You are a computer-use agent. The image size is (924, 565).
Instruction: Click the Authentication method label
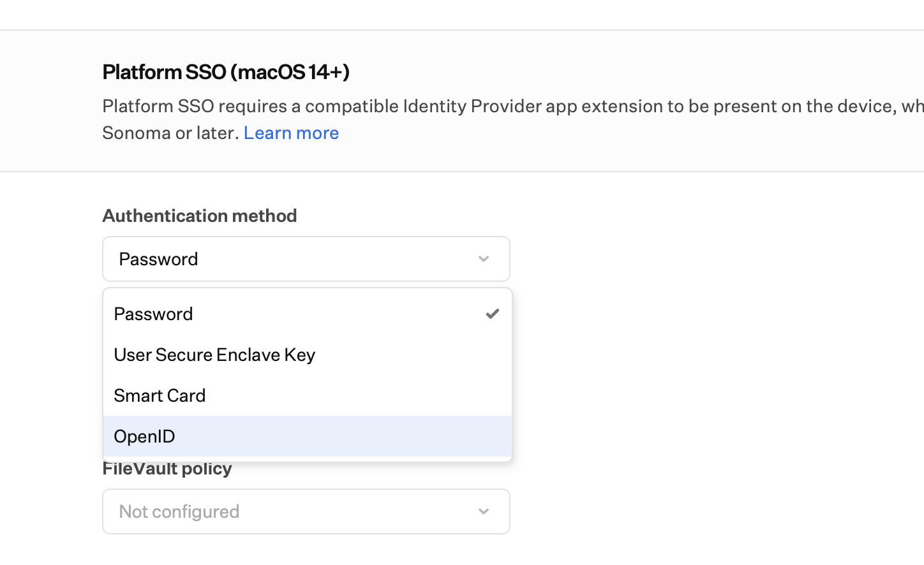coord(200,216)
